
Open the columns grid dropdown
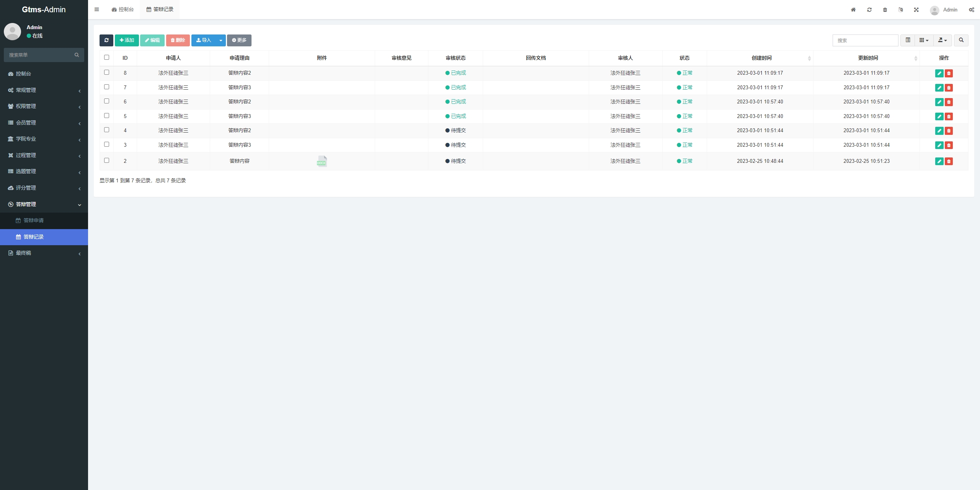coord(924,40)
